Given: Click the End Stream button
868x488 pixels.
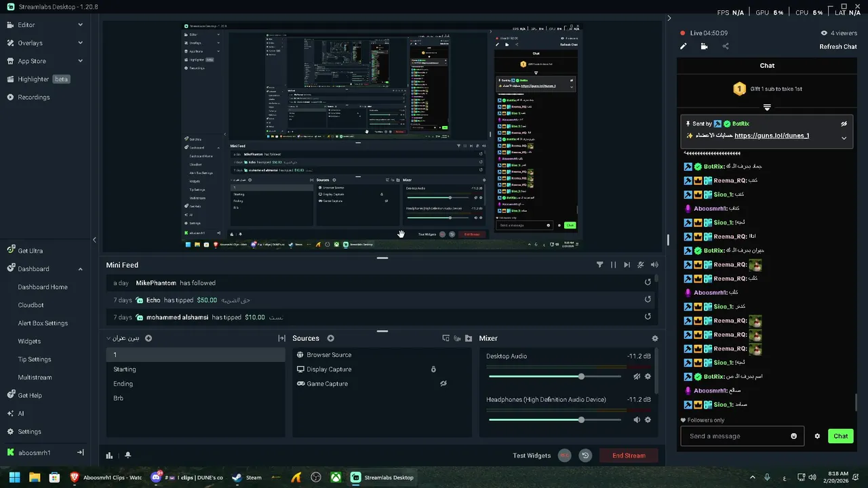Looking at the screenshot, I should (x=629, y=455).
